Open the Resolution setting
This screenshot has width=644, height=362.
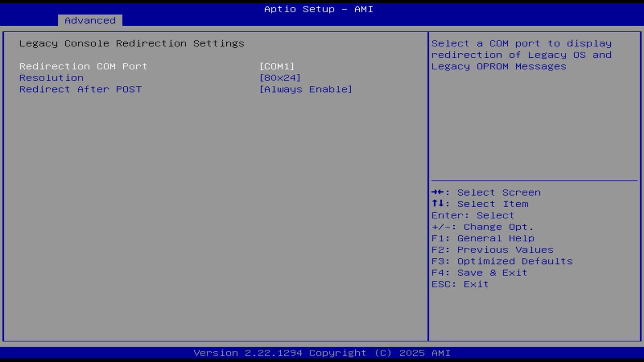pos(51,77)
